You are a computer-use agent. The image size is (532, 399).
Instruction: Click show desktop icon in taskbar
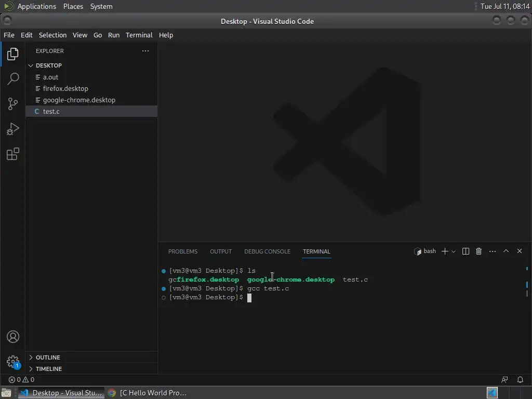coord(6,393)
